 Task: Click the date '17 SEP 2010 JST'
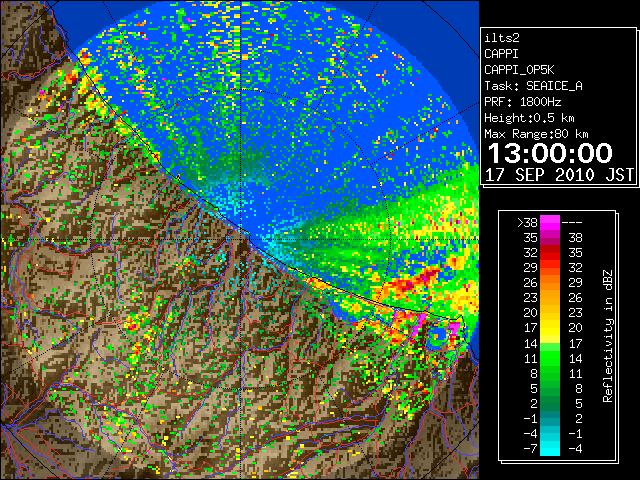(559, 175)
